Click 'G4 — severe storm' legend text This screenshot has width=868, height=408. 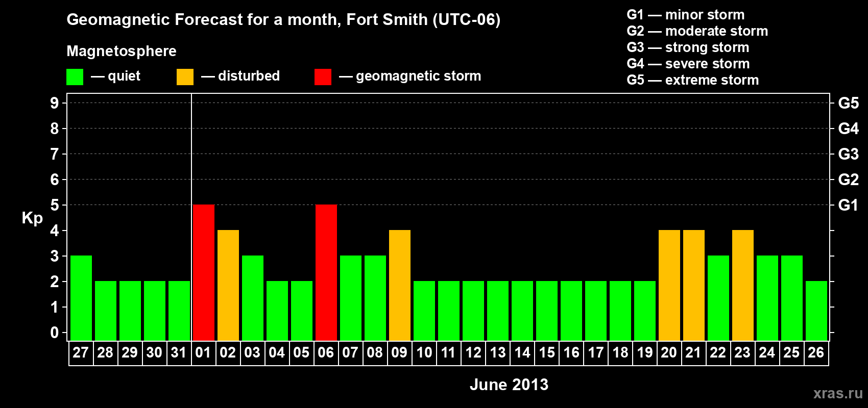[688, 64]
